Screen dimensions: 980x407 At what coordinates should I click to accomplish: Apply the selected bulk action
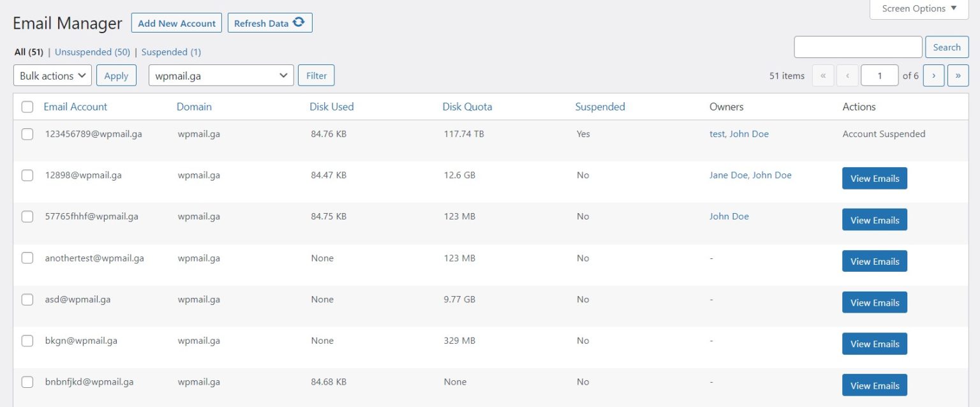116,75
